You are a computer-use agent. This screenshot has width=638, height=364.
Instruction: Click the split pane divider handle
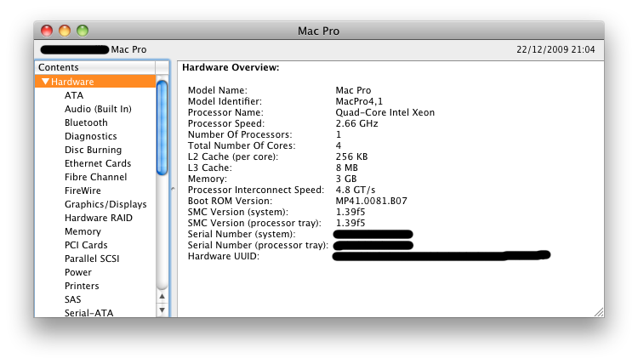click(173, 189)
